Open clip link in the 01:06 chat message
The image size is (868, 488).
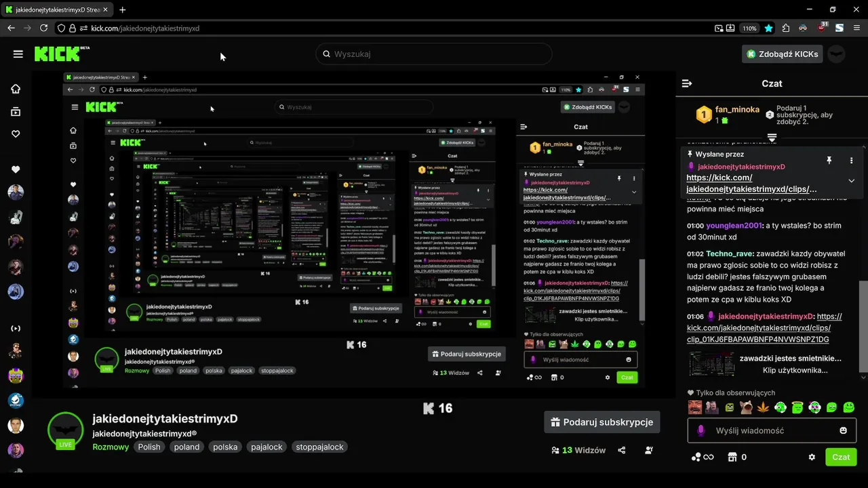pos(765,328)
